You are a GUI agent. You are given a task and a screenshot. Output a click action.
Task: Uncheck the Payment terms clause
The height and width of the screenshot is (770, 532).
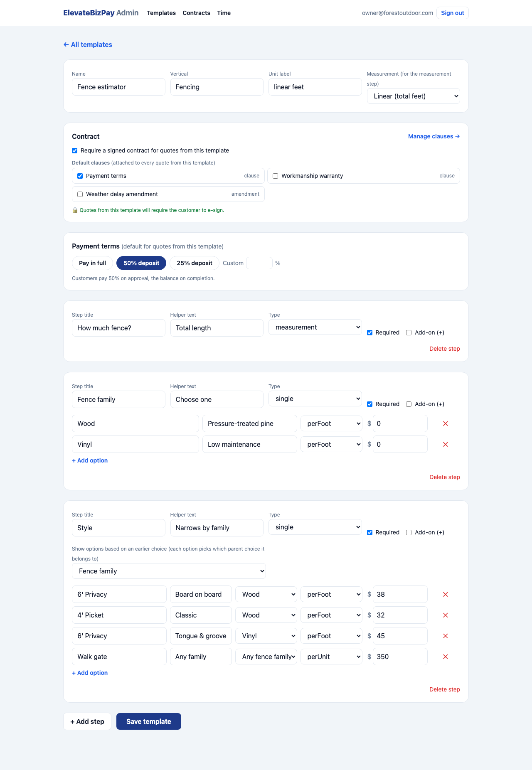pyautogui.click(x=80, y=176)
